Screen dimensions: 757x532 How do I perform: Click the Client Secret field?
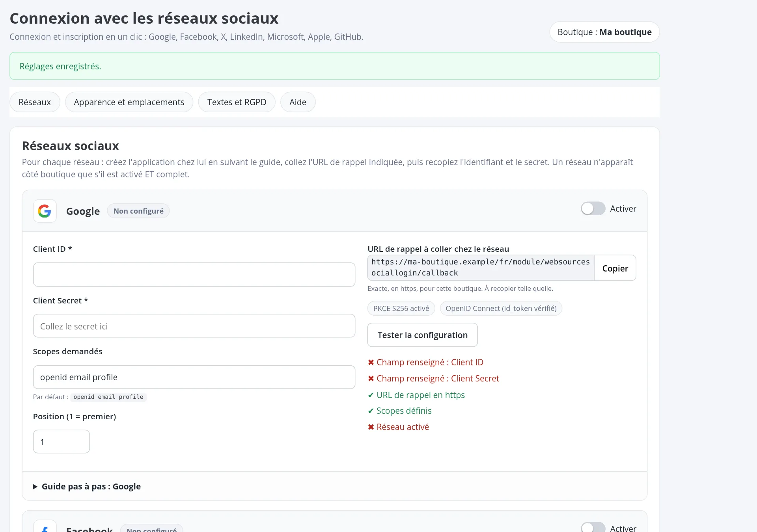click(x=194, y=326)
